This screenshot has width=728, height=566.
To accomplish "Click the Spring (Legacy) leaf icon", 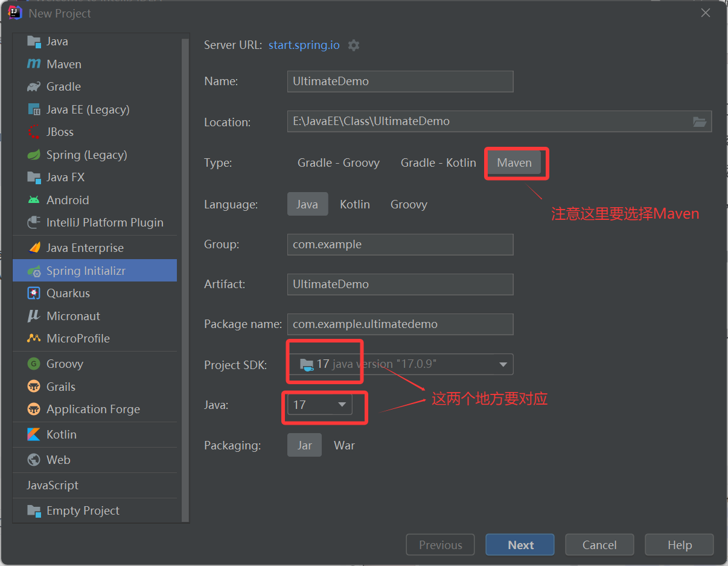I will 34,155.
